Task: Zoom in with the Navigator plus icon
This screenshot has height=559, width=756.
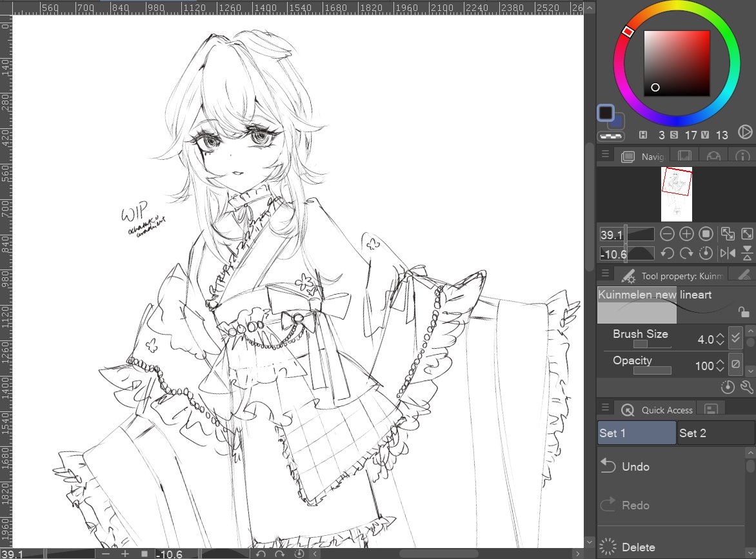Action: [686, 234]
